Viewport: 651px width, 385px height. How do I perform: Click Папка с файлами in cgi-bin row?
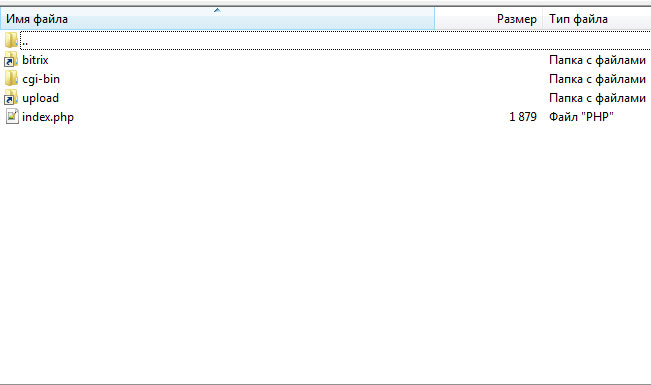coord(597,79)
